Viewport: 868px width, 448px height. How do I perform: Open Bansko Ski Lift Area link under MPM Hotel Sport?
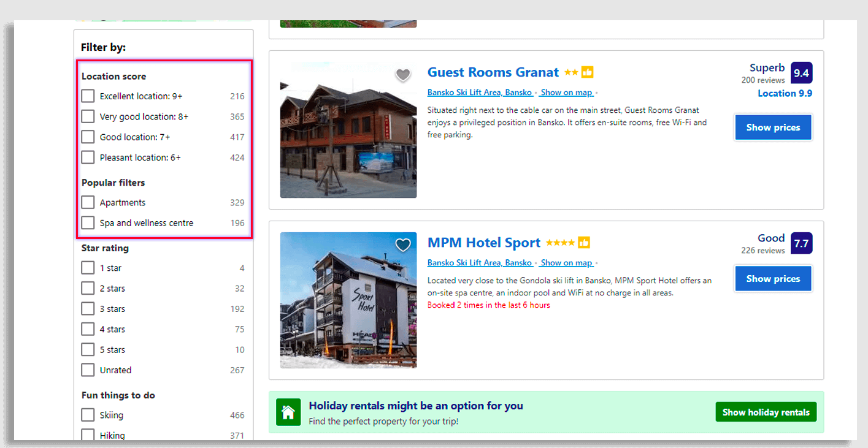click(x=480, y=263)
